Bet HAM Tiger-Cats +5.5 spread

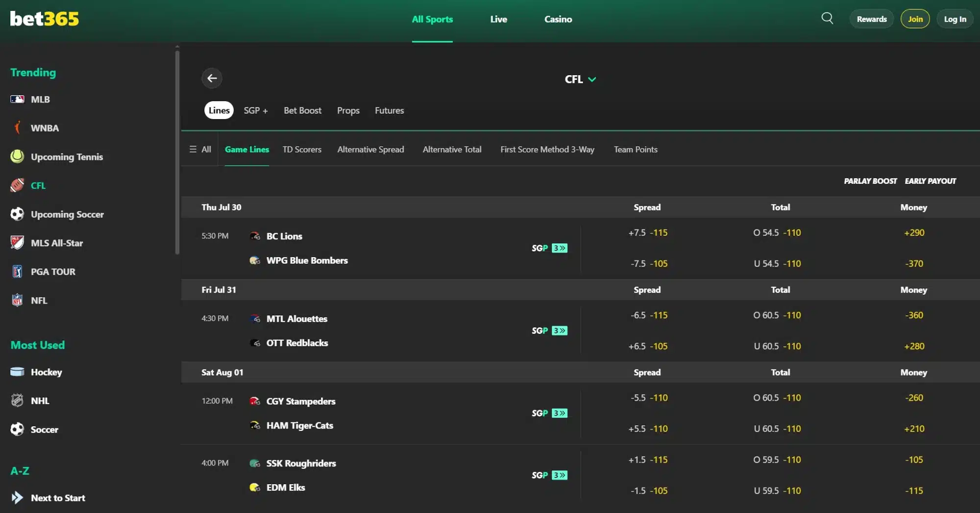pyautogui.click(x=648, y=429)
